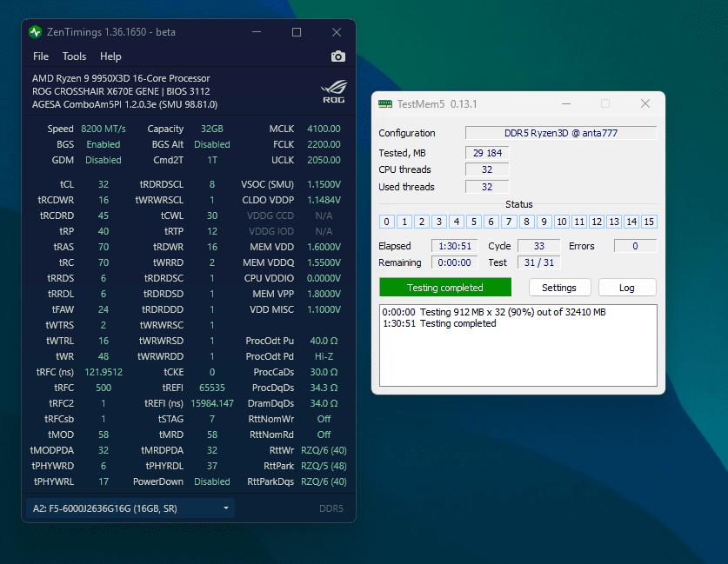Click the Speed value 8200 MT/s
This screenshot has height=564, width=728.
(104, 129)
